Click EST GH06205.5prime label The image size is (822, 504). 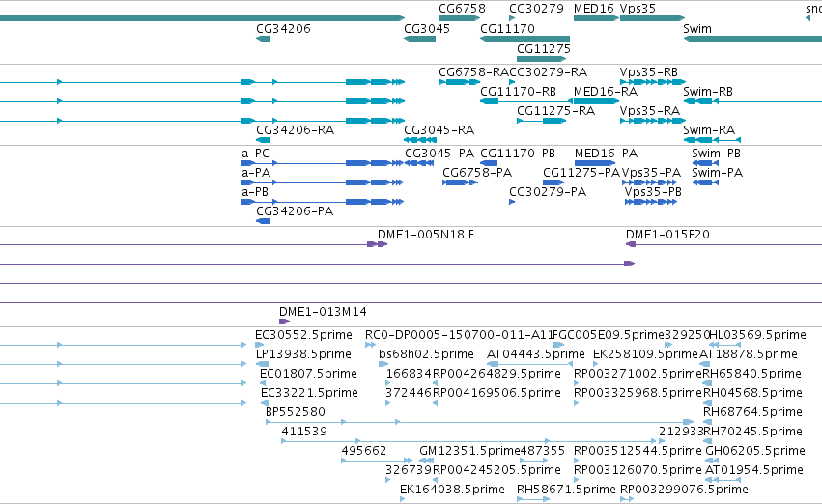point(755,452)
